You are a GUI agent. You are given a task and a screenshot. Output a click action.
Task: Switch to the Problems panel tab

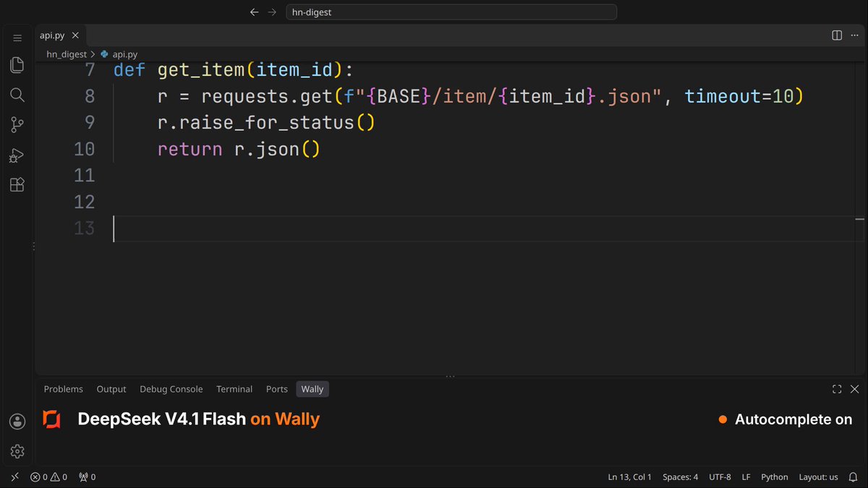[64, 389]
